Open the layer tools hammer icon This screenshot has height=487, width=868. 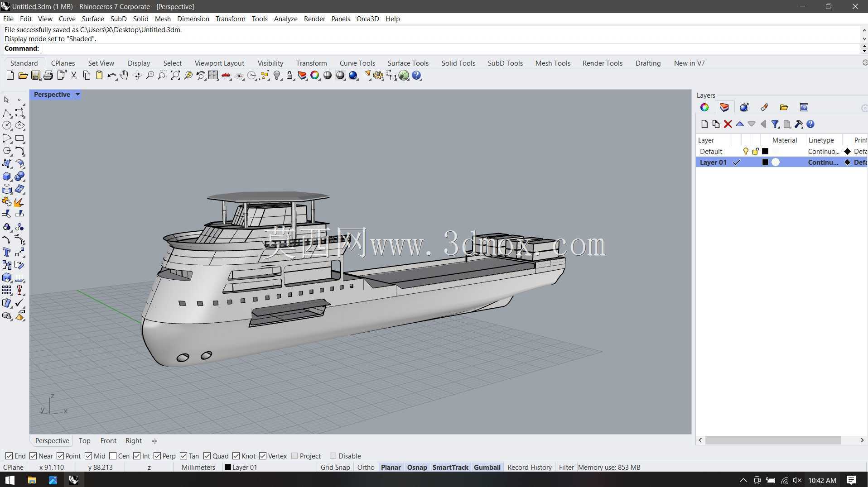point(799,124)
